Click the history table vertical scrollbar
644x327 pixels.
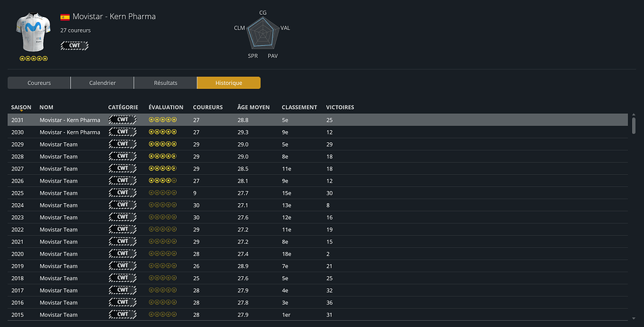point(633,125)
